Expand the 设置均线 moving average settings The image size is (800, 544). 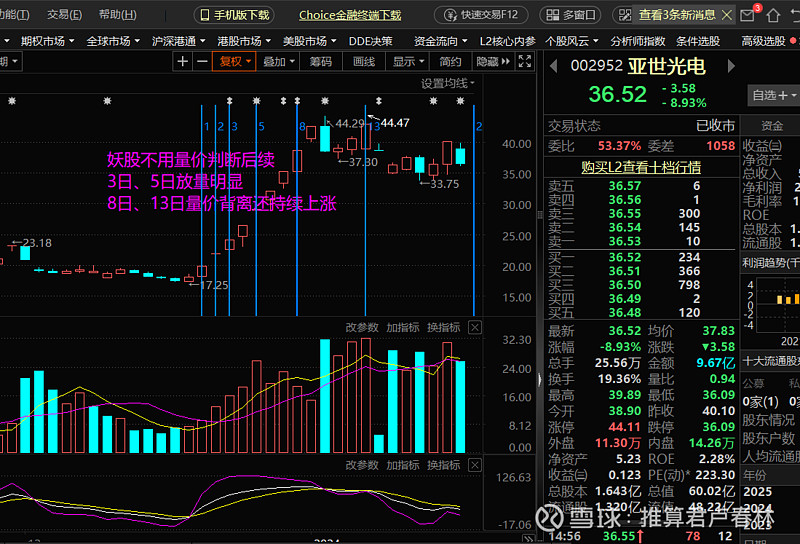point(448,83)
